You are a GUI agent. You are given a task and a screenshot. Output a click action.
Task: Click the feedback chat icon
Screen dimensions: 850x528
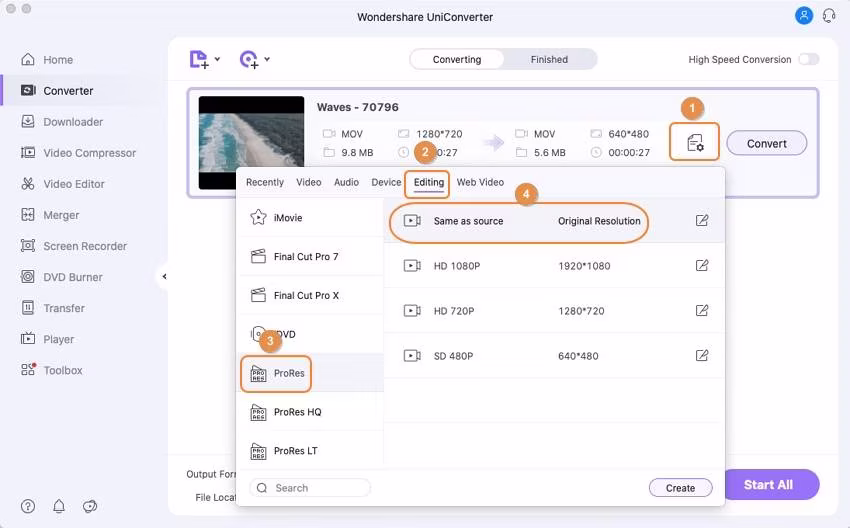click(x=89, y=506)
